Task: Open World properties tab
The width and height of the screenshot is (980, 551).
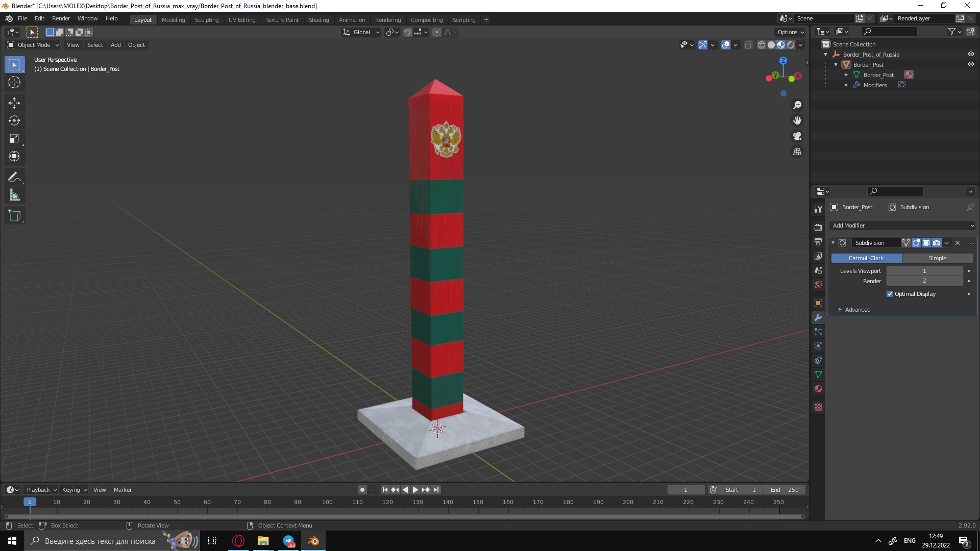Action: coord(818,284)
